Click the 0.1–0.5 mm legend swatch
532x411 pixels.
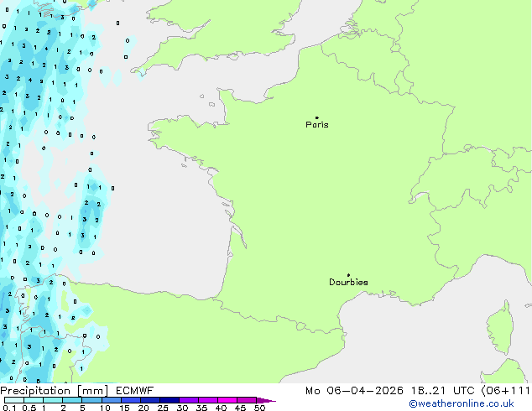pos(14,400)
